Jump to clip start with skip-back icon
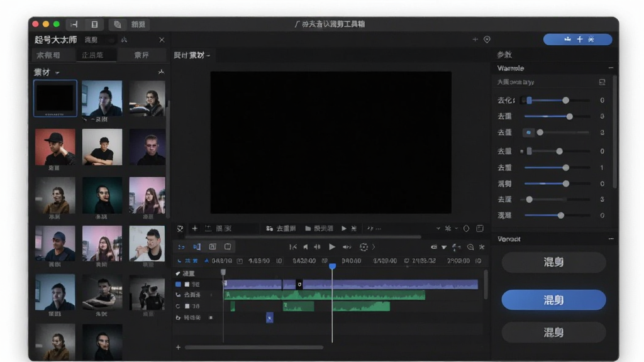The image size is (644, 362). (293, 247)
